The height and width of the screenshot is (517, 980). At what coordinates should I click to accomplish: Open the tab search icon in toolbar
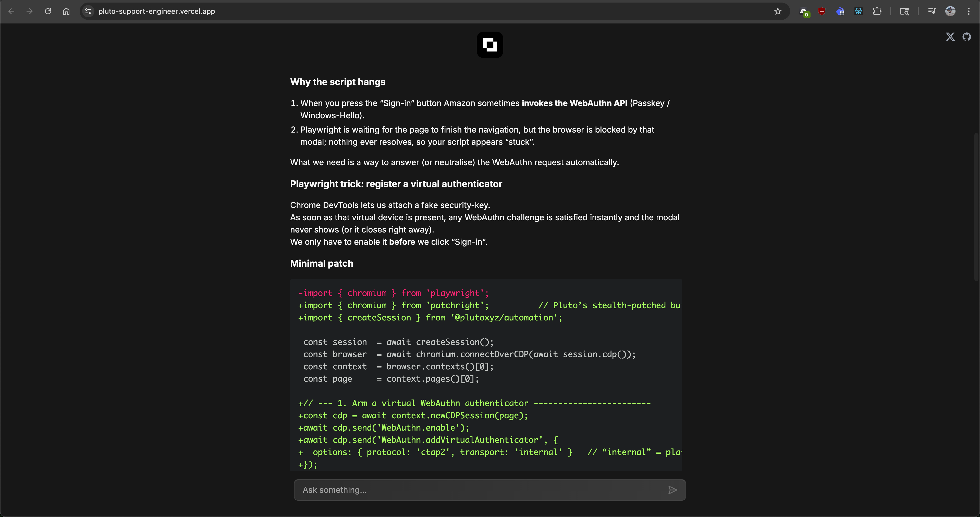pos(904,11)
